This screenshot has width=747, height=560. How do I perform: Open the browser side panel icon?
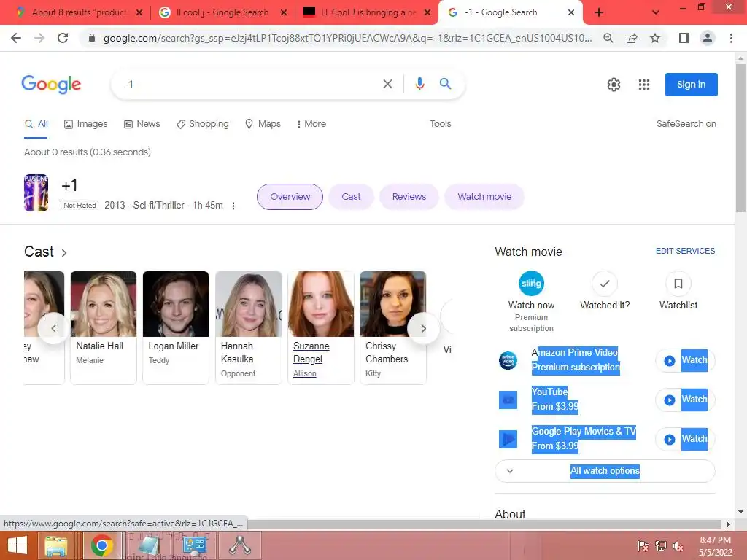[684, 38]
